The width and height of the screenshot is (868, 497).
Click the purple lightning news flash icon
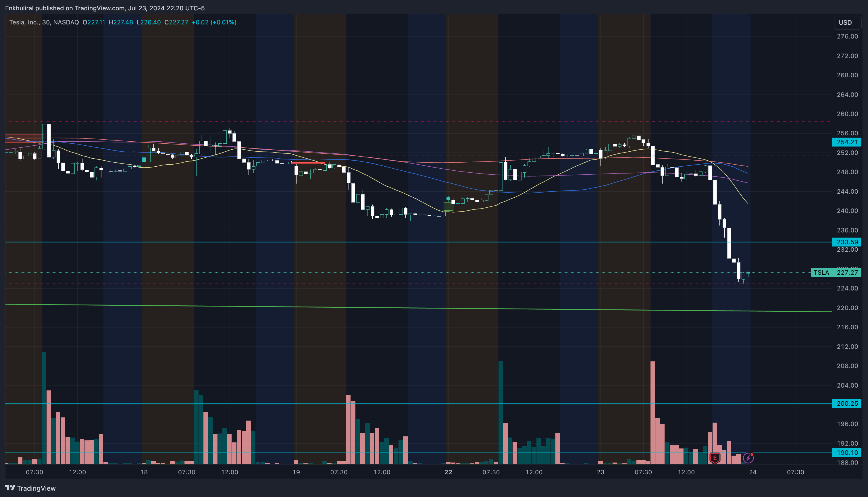748,458
